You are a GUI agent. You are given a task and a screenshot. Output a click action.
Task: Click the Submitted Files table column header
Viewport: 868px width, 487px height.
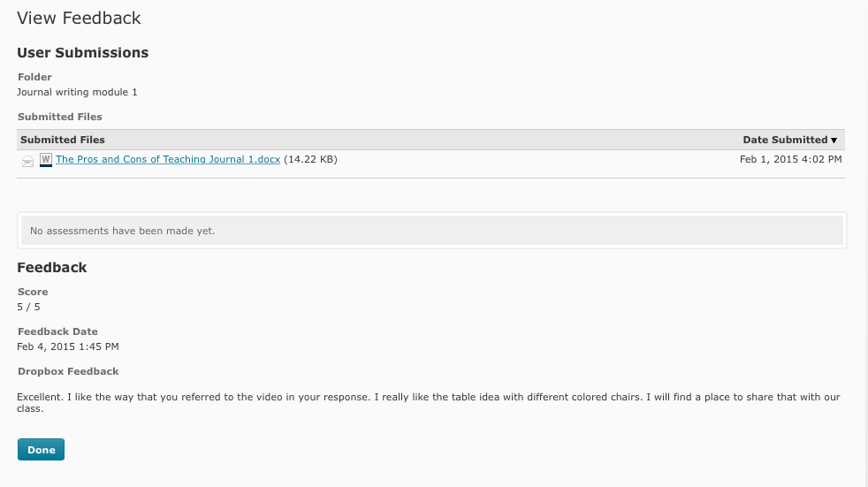point(63,140)
